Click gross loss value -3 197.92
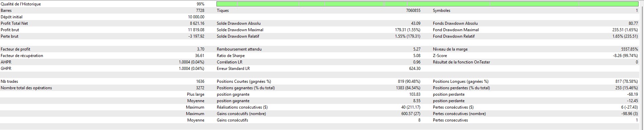Image resolution: width=644 pixels, height=130 pixels. (x=196, y=36)
